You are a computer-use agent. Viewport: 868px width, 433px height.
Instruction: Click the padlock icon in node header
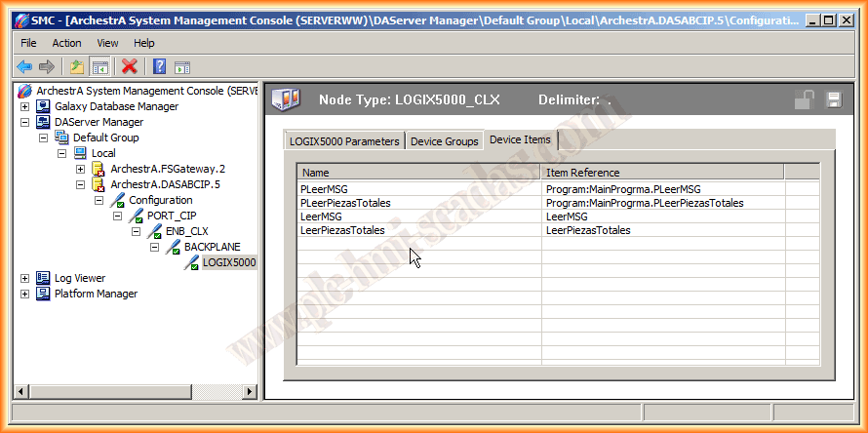805,99
